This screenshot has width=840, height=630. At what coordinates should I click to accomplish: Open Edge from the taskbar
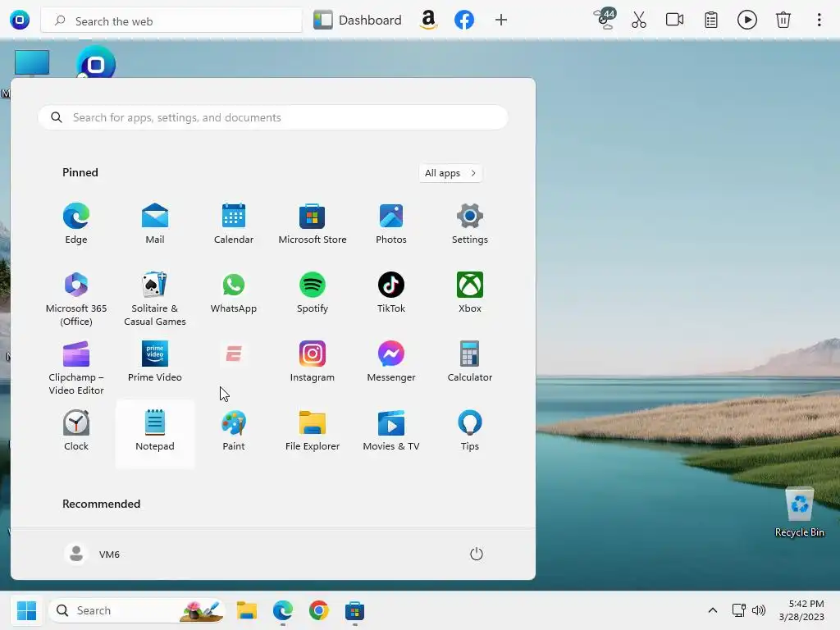pyautogui.click(x=282, y=610)
